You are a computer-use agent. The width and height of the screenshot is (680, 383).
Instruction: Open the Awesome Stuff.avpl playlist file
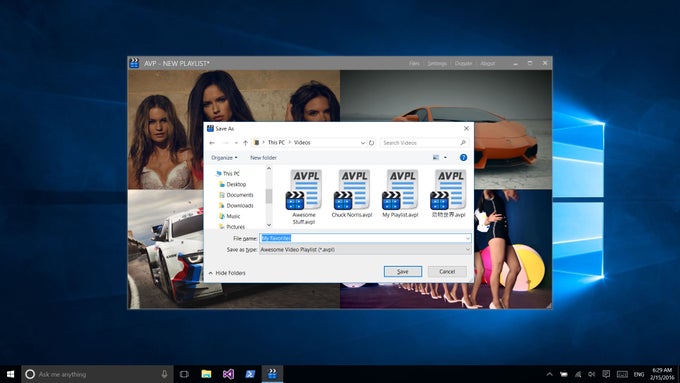tap(304, 196)
